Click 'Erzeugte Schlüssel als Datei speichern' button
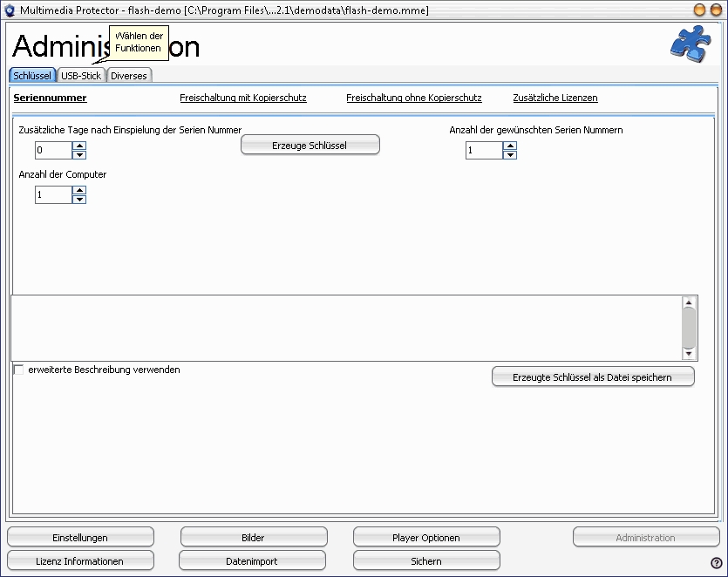Screen dimensions: 728x577 (593, 377)
